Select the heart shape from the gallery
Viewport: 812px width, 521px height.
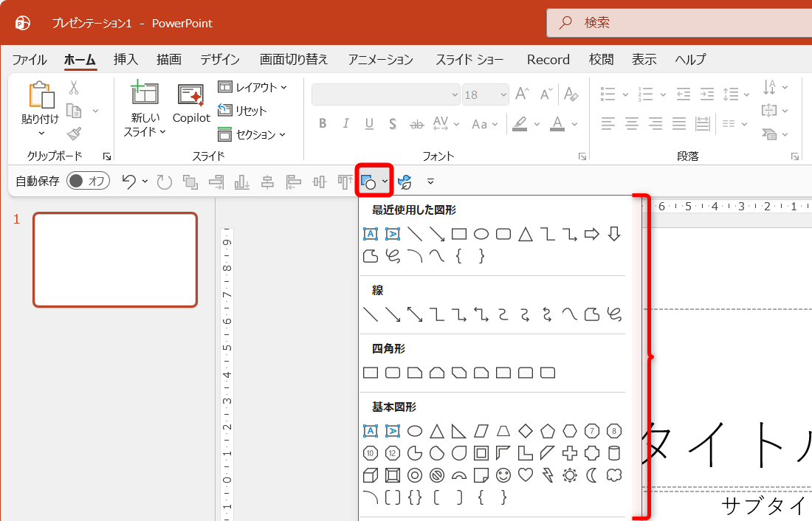(x=524, y=474)
